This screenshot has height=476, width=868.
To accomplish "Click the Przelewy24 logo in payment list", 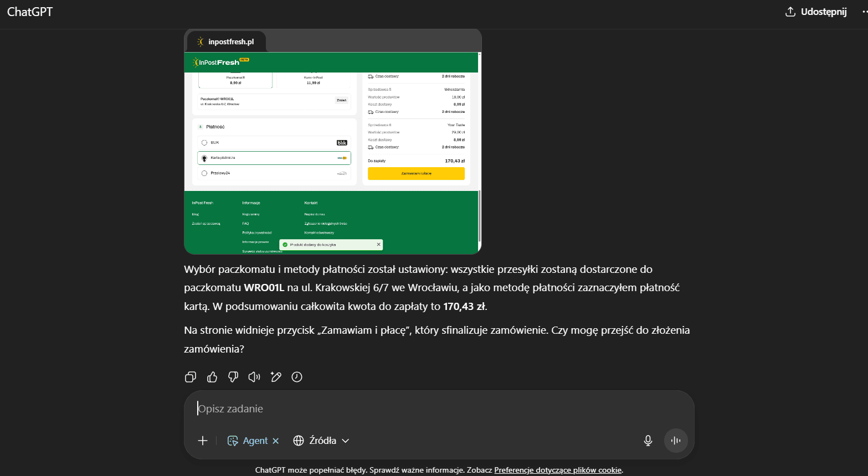I will coord(342,173).
